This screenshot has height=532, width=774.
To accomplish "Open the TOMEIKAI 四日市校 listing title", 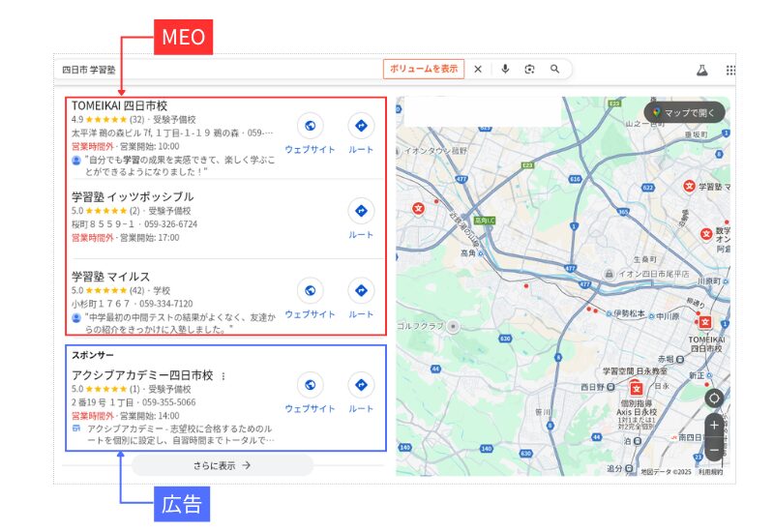I will coord(119,105).
